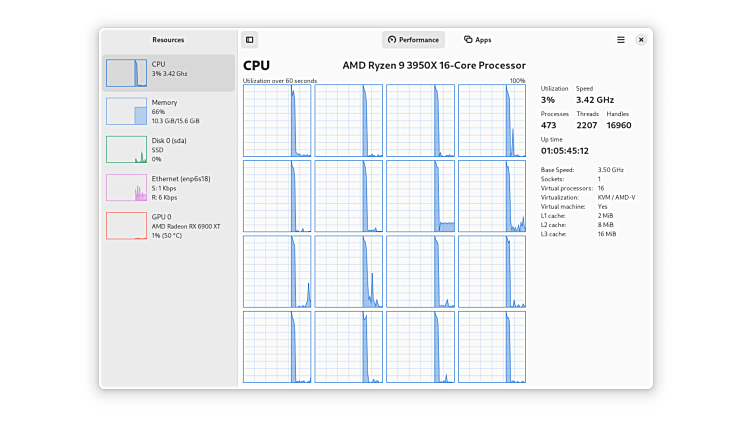
Task: Click the 3% utilization value
Action: click(x=548, y=100)
